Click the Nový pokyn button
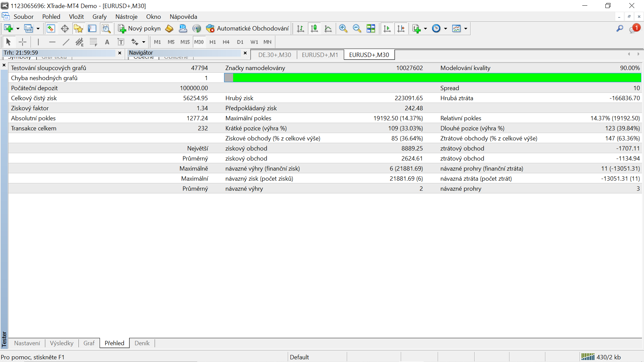This screenshot has height=362, width=644. (140, 28)
